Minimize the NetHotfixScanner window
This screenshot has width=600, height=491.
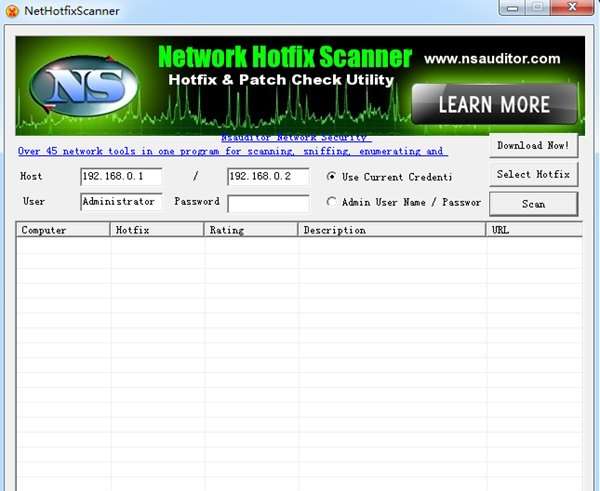pyautogui.click(x=512, y=8)
